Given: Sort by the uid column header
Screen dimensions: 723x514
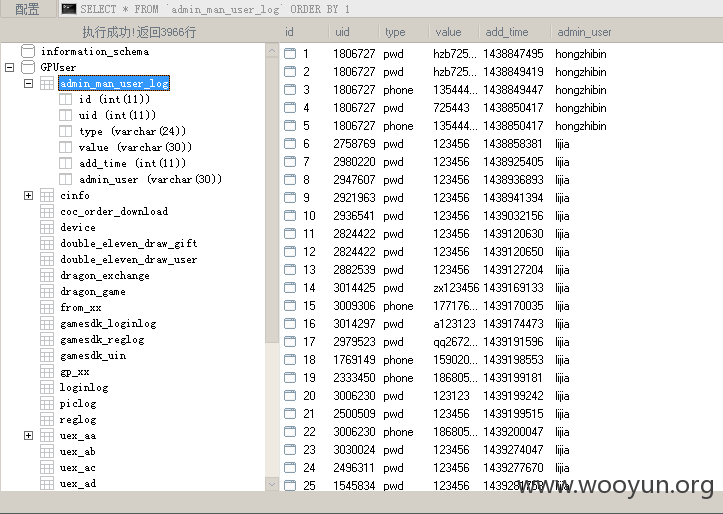Looking at the screenshot, I should click(354, 32).
